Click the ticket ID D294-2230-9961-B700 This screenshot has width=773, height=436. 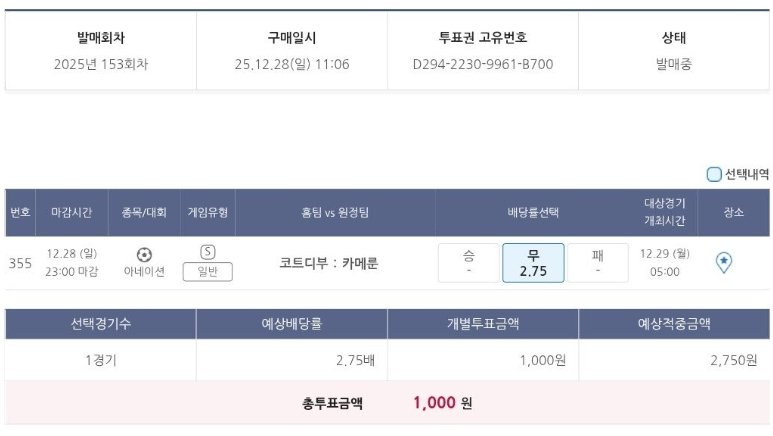point(482,64)
